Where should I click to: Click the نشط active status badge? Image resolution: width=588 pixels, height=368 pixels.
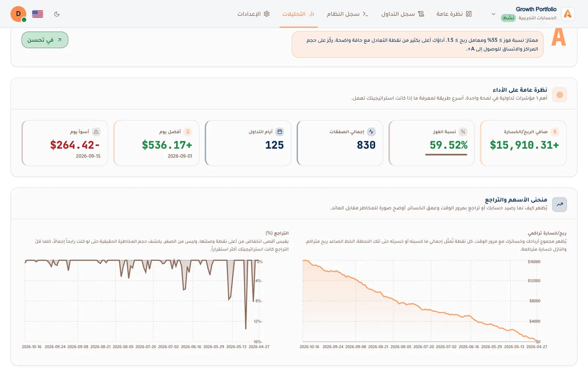(508, 18)
